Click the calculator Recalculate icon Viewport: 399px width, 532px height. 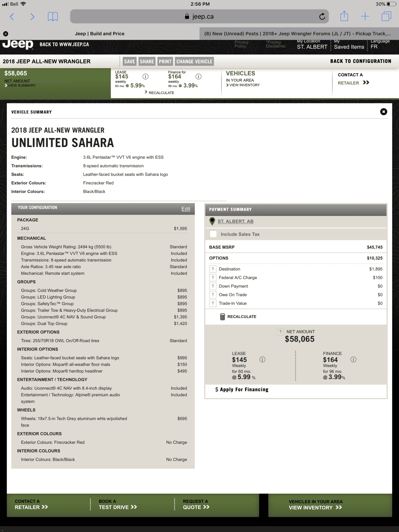[x=222, y=317]
